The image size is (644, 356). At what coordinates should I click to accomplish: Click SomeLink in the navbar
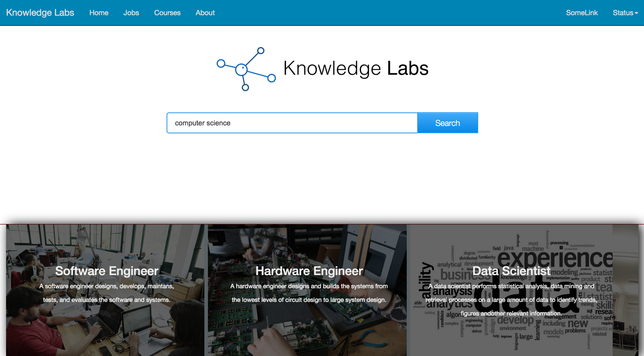pos(582,13)
